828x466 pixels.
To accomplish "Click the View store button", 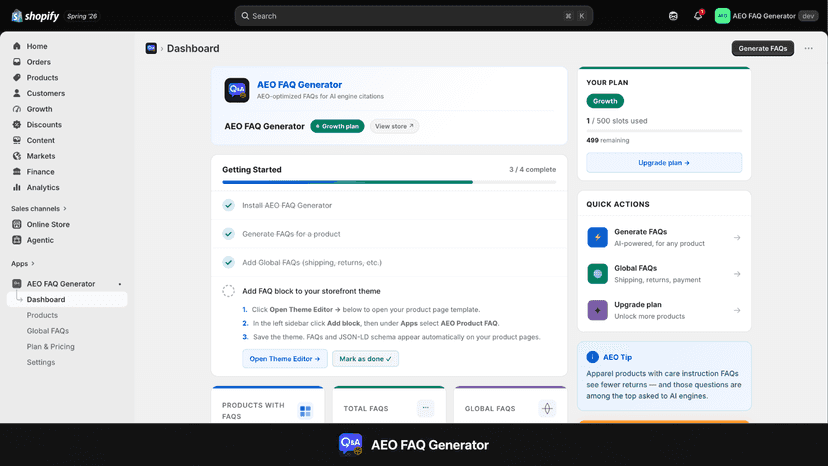I will 394,126.
